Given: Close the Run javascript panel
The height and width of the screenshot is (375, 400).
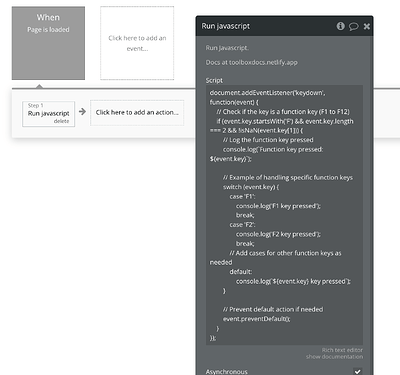Looking at the screenshot, I should tap(366, 26).
